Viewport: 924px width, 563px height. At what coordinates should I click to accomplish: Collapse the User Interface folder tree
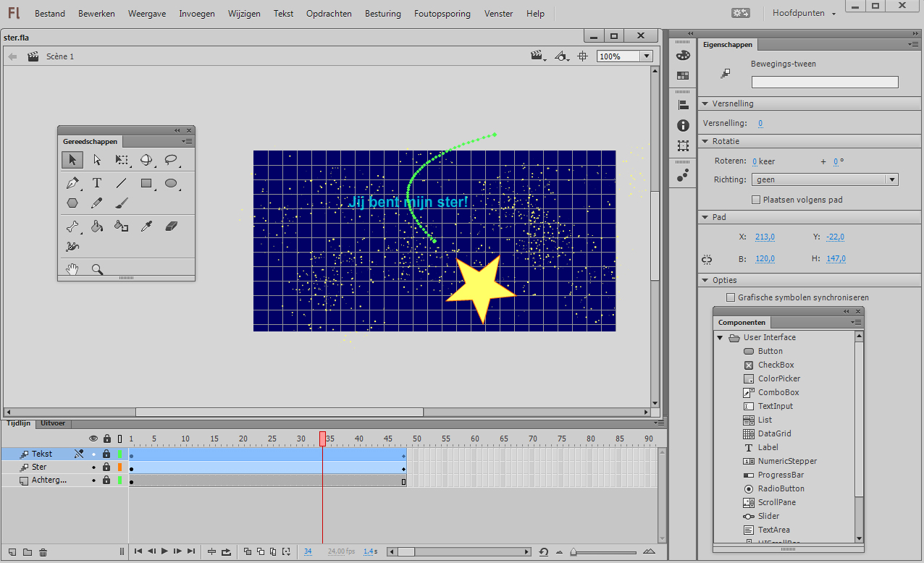(x=720, y=337)
